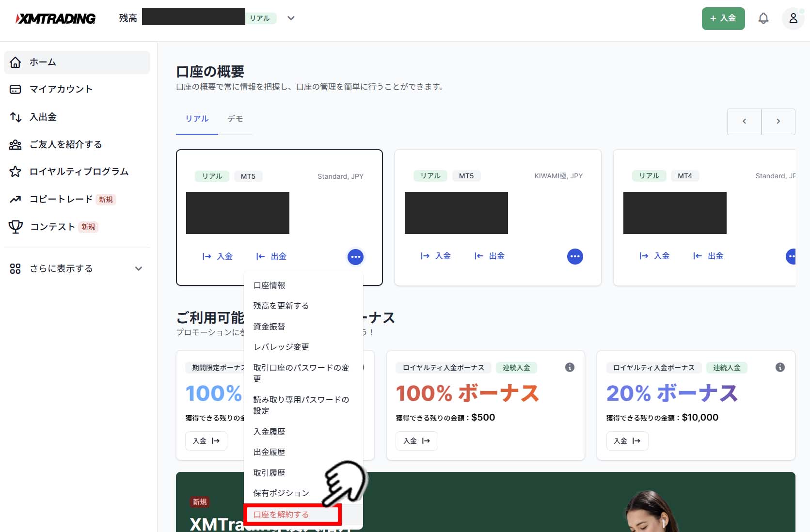This screenshot has width=810, height=532.
Task: Click 入金 button on 期間限定ボーナス card
Action: [x=206, y=441]
